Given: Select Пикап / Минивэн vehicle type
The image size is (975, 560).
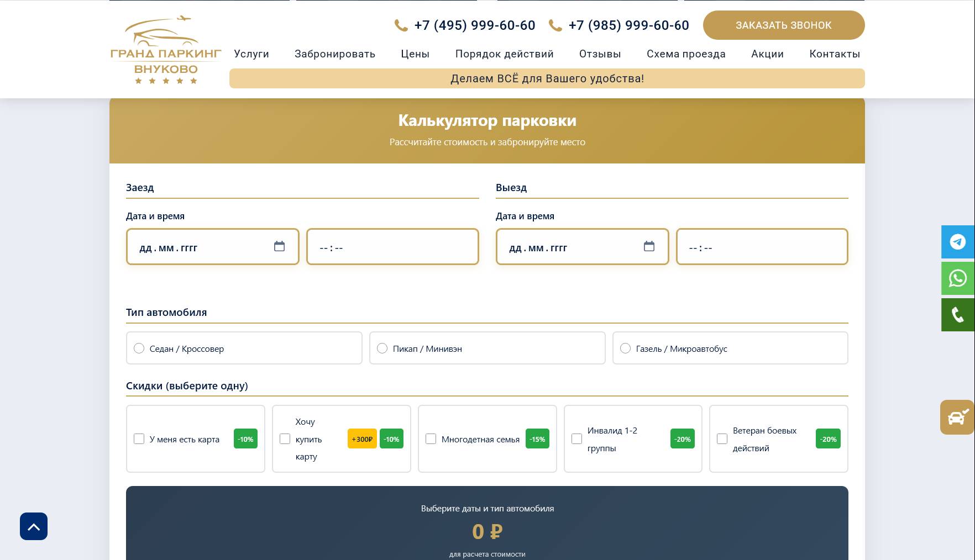Looking at the screenshot, I should click(382, 348).
